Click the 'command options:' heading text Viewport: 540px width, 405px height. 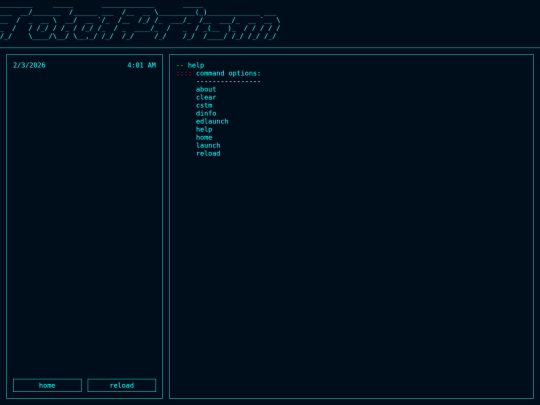pos(228,73)
